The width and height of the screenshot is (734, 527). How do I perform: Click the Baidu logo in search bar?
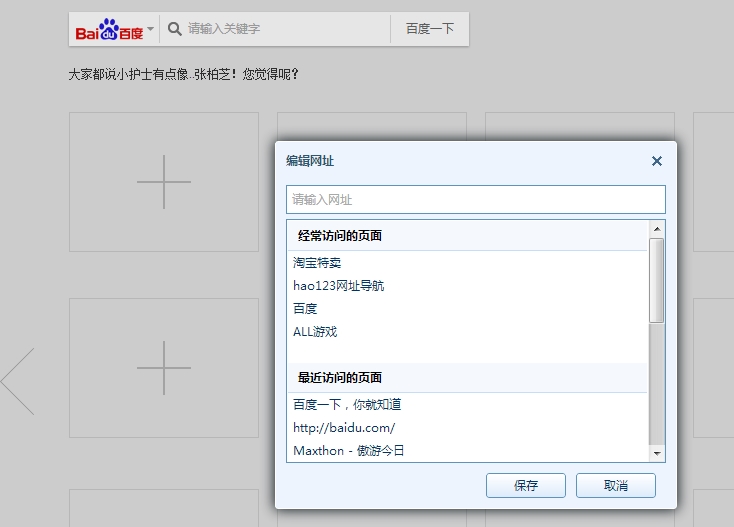point(109,29)
